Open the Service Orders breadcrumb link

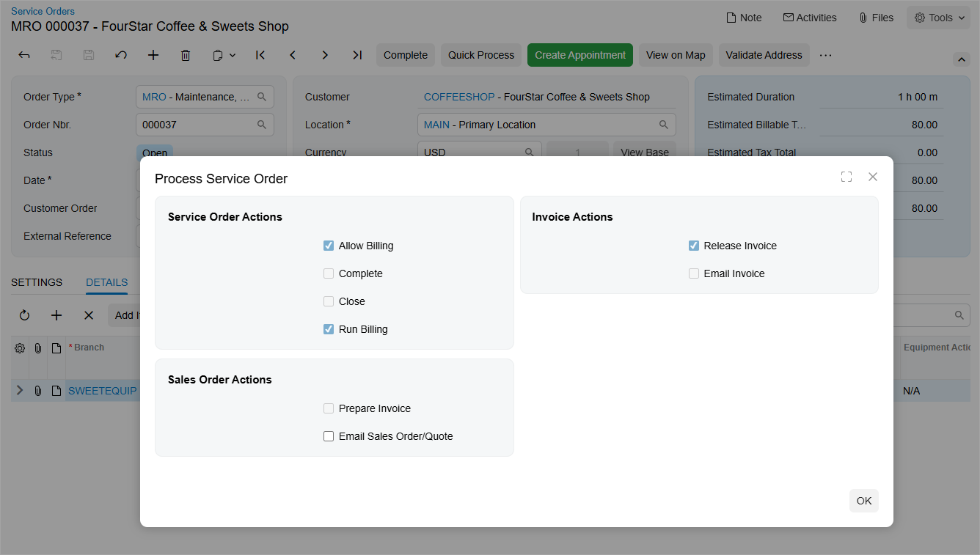pos(43,11)
